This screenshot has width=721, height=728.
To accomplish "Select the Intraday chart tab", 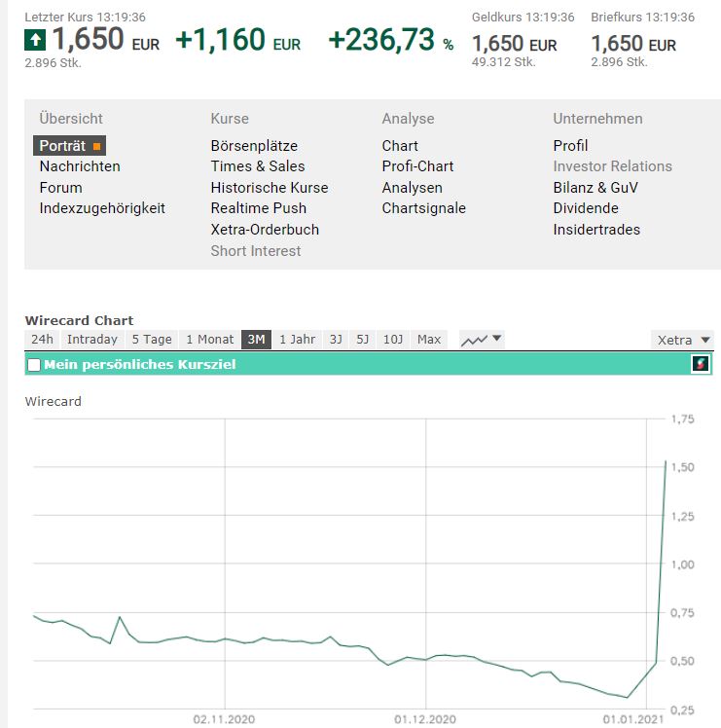I will [92, 340].
